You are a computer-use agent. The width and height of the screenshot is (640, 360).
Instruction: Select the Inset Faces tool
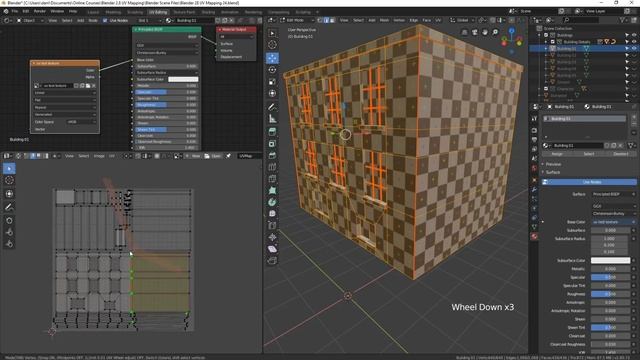point(272,144)
